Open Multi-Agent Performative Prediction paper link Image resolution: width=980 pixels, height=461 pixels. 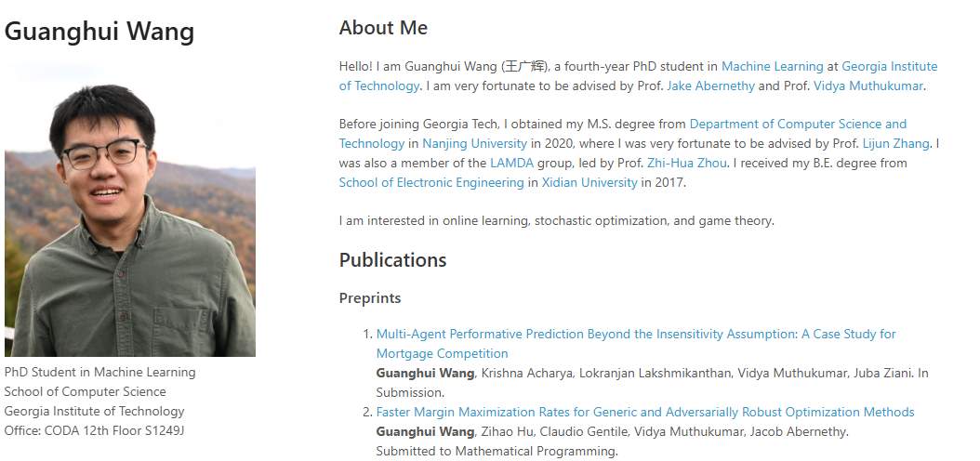[x=636, y=335]
